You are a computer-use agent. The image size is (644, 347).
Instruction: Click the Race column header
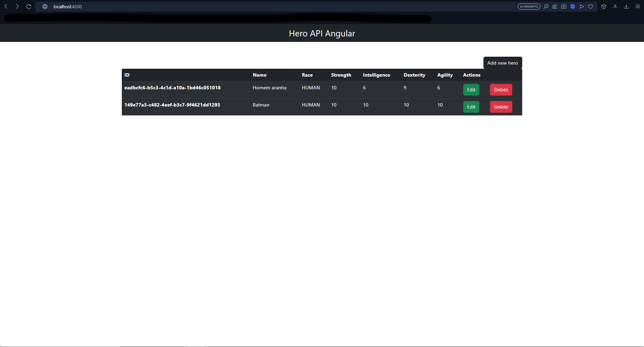[x=307, y=75]
